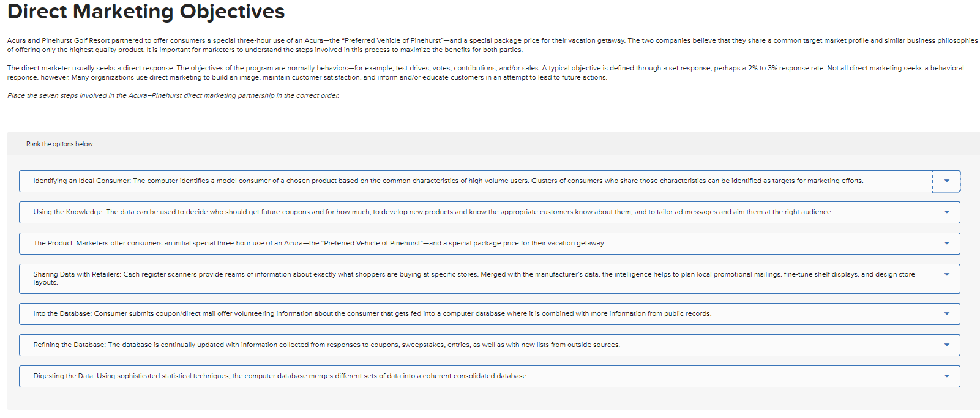This screenshot has height=418, width=980.
Task: Open rank dropdown for Refining the Database
Action: coord(946,345)
